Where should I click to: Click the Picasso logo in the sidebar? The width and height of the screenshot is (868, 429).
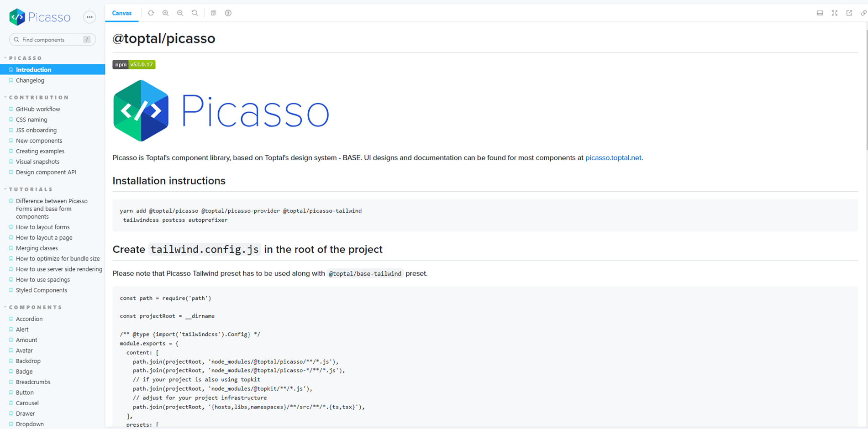[x=40, y=17]
